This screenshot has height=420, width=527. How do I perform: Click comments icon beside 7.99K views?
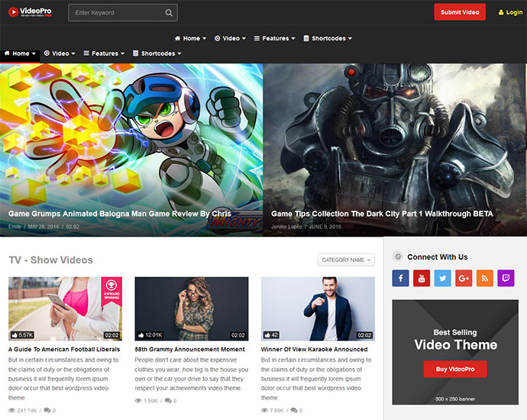pyautogui.click(x=294, y=411)
